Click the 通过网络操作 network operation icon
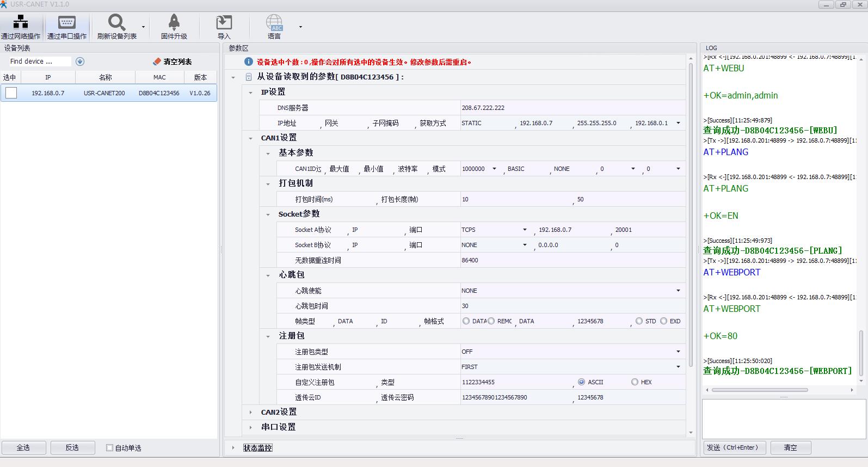Image resolution: width=868 pixels, height=467 pixels. 21,22
